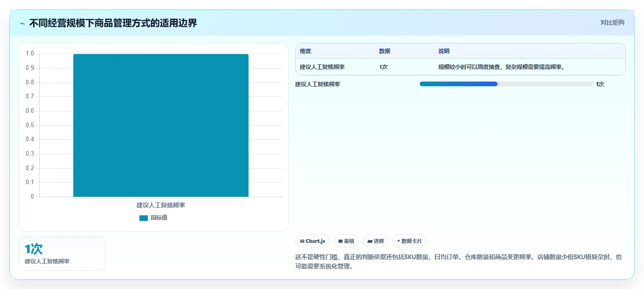Click the 建议人工复核频率 progress row label
This screenshot has height=289, width=644.
(318, 84)
